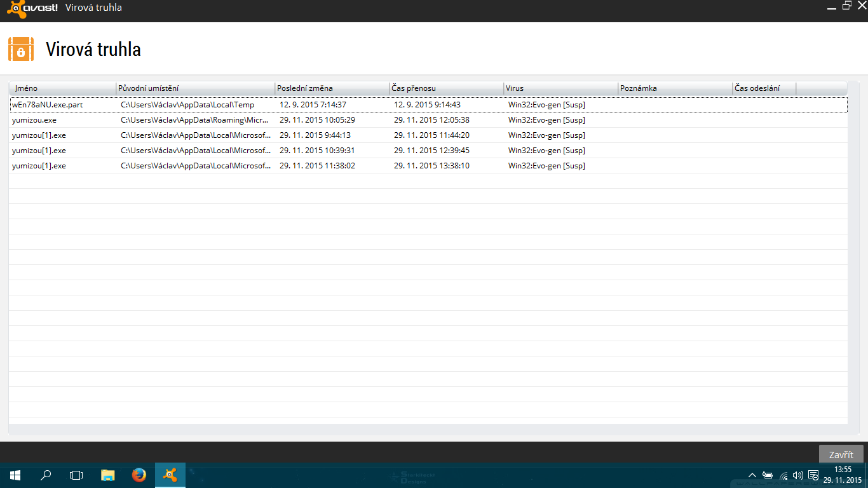Open the taskbar clock showing 13:55
Screen dimensions: 868x488
(843, 475)
